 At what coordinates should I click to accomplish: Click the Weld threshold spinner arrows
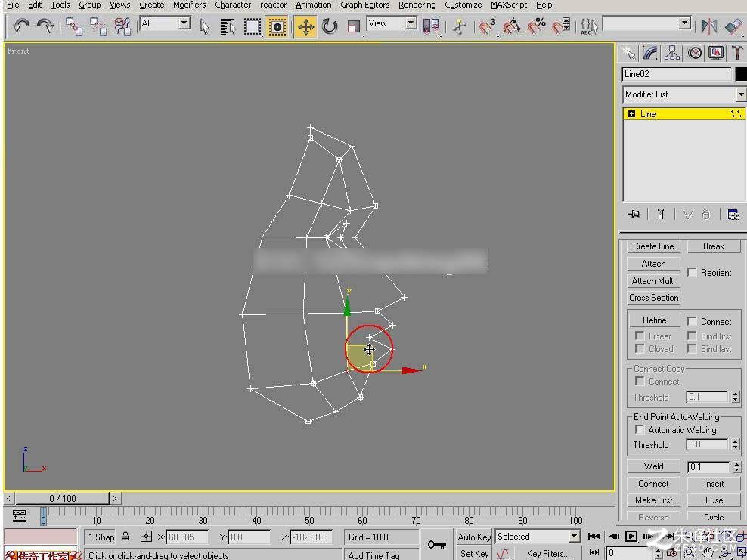pyautogui.click(x=737, y=467)
